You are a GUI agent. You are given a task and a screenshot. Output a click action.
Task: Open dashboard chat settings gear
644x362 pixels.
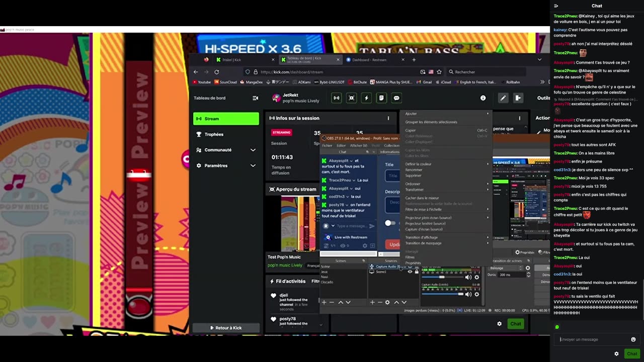click(499, 324)
